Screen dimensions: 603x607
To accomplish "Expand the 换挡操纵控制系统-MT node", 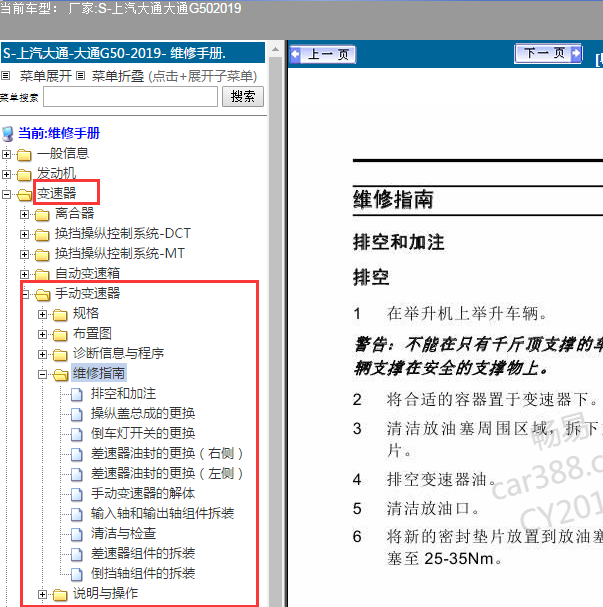I will coord(24,255).
